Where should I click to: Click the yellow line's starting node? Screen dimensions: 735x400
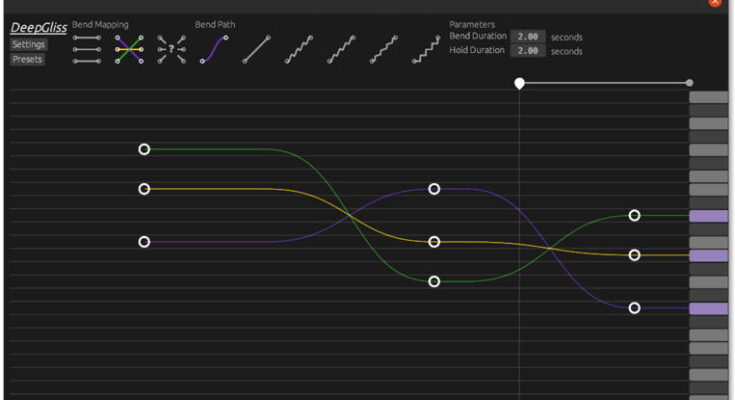[x=144, y=188]
